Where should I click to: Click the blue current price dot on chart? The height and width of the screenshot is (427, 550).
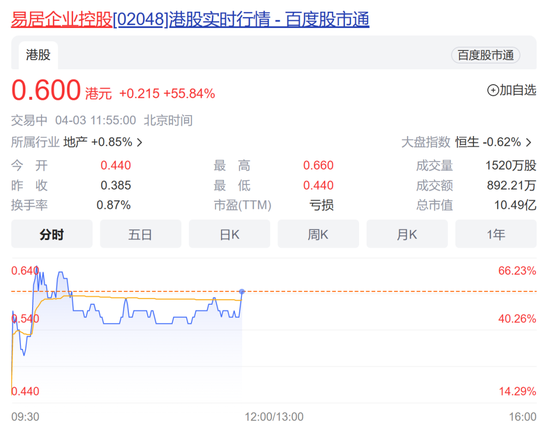(242, 291)
